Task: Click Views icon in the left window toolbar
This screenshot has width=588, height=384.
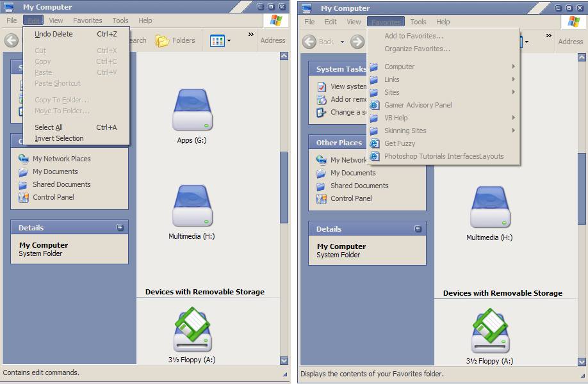Action: [217, 40]
